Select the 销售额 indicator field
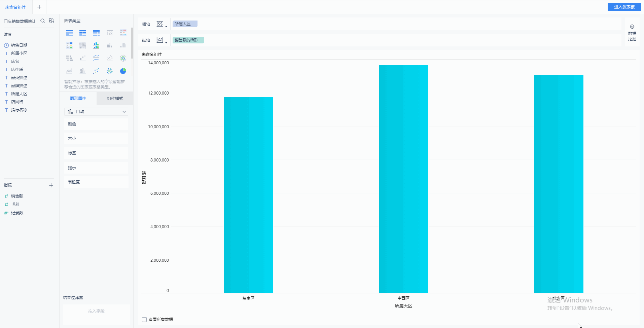The image size is (644, 328). pos(17,196)
